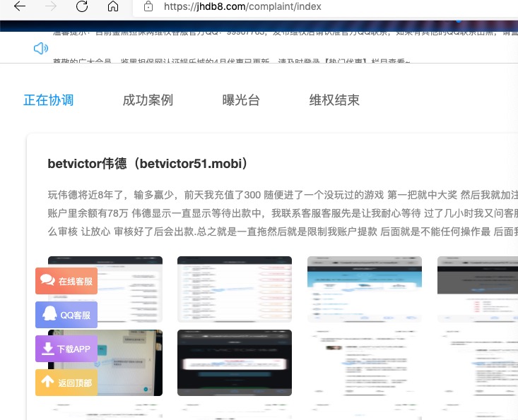Image resolution: width=518 pixels, height=420 pixels.
Task: Click 下载APP download button
Action: pos(66,349)
